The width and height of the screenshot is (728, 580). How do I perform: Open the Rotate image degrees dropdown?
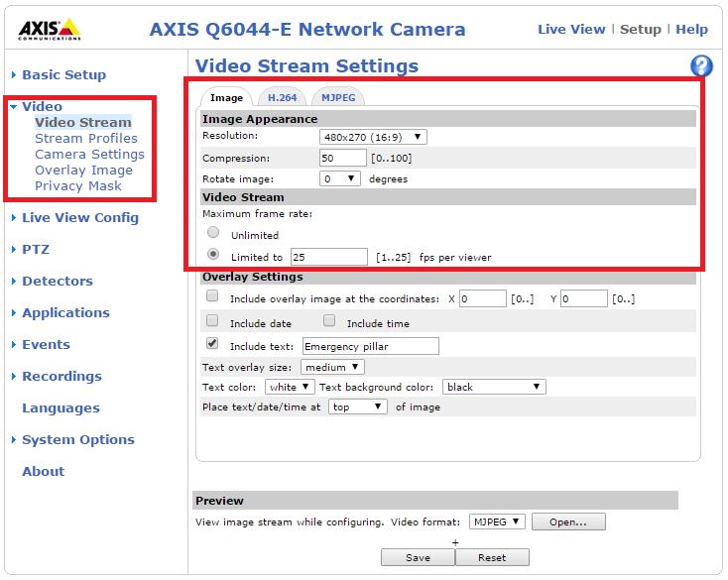[x=340, y=179]
